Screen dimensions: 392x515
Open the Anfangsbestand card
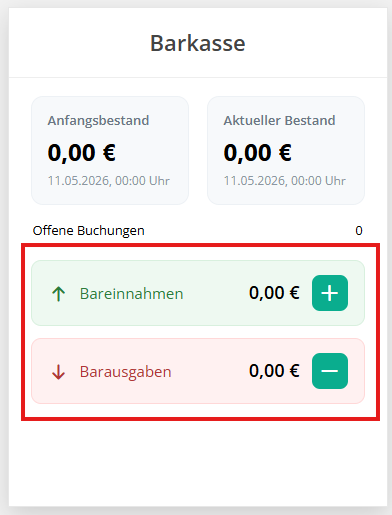point(110,150)
